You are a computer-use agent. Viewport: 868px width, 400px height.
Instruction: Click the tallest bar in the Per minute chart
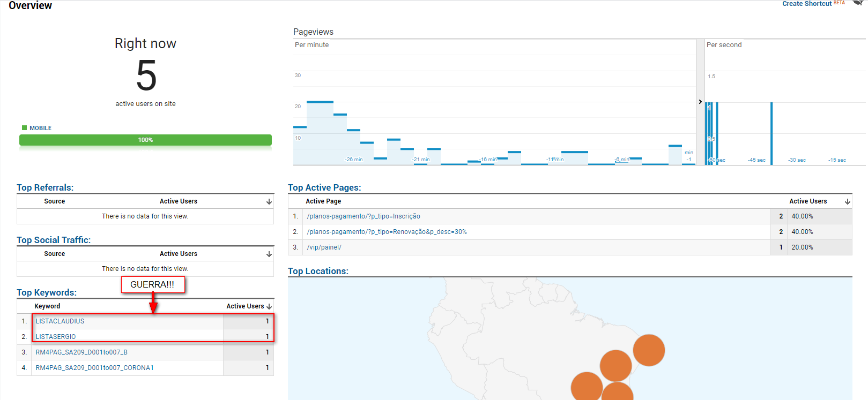coord(320,133)
